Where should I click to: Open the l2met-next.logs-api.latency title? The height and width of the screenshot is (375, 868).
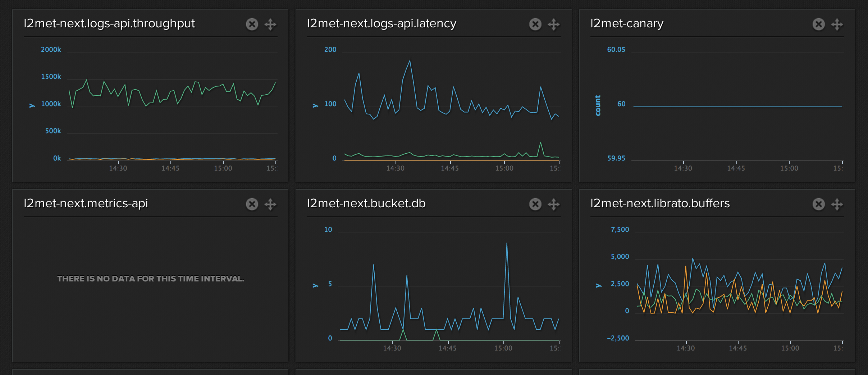point(382,23)
